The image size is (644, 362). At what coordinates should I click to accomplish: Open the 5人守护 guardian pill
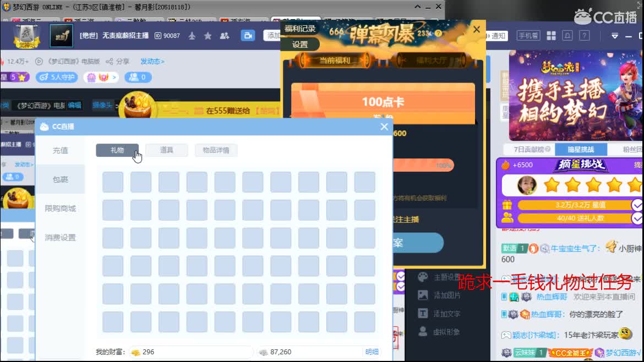57,77
